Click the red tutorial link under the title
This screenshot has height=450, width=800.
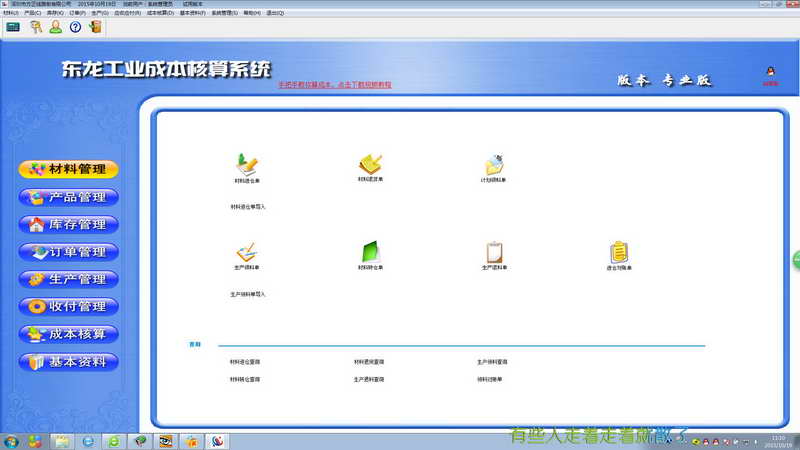click(335, 85)
